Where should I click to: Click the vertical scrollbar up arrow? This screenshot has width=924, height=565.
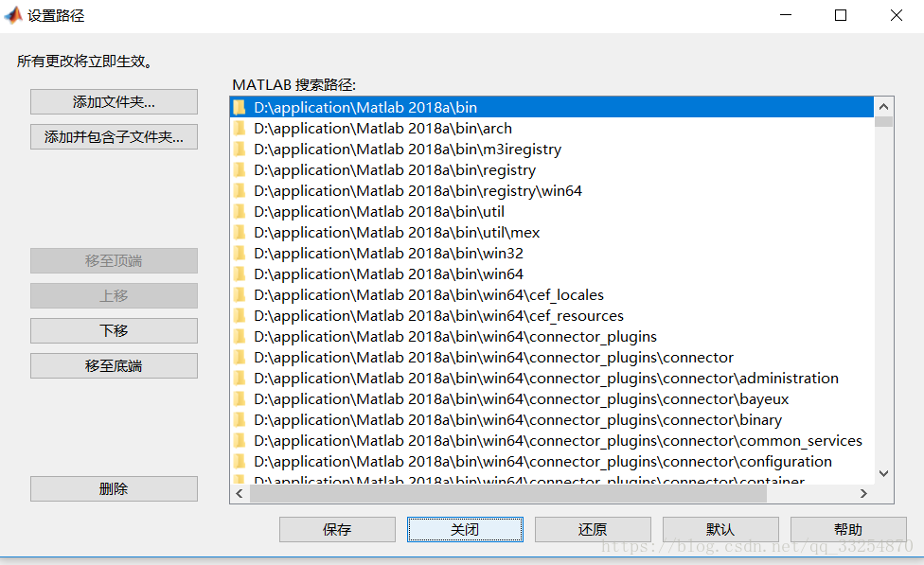coord(883,107)
